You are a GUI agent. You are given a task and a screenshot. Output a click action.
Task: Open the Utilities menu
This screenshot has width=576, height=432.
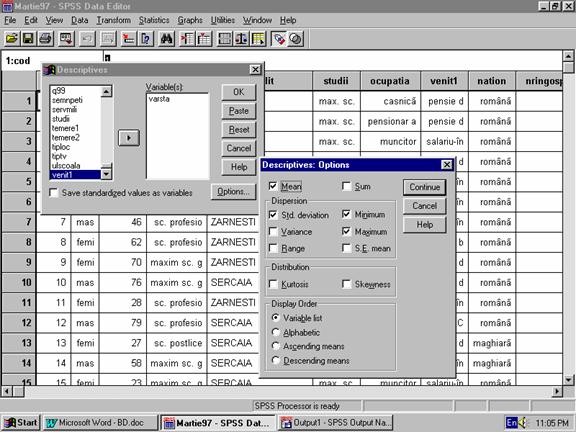(x=223, y=20)
